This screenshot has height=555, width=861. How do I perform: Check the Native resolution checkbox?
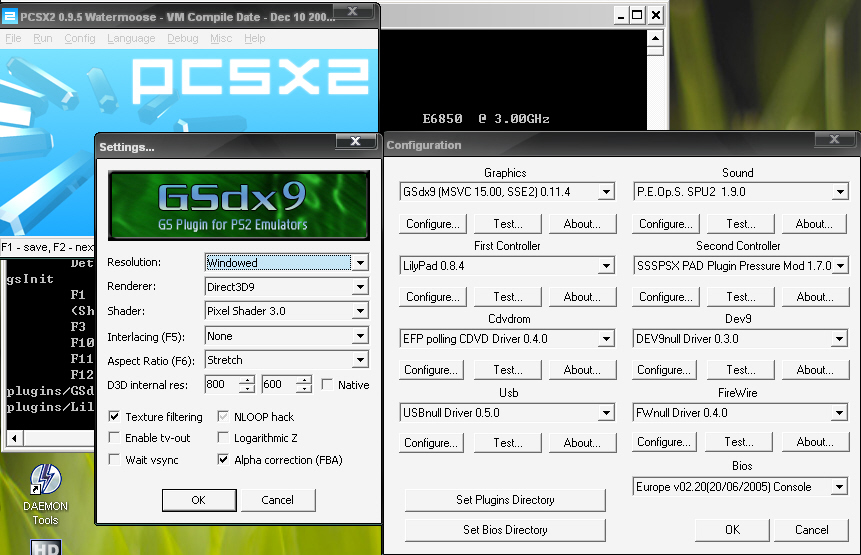coord(327,385)
